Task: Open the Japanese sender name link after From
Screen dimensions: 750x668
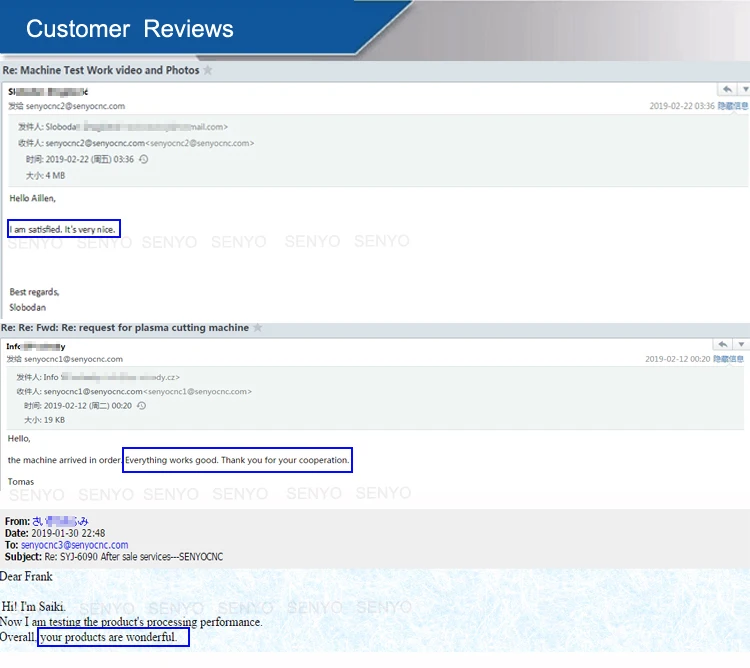Action: pos(60,521)
